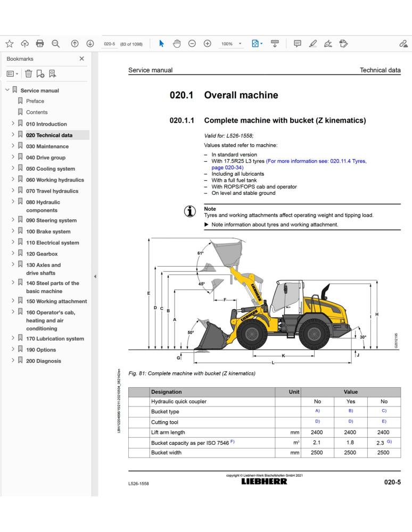Screen dimensions: 412x532
Task: Click the share link icon at far right
Action: pos(403,44)
